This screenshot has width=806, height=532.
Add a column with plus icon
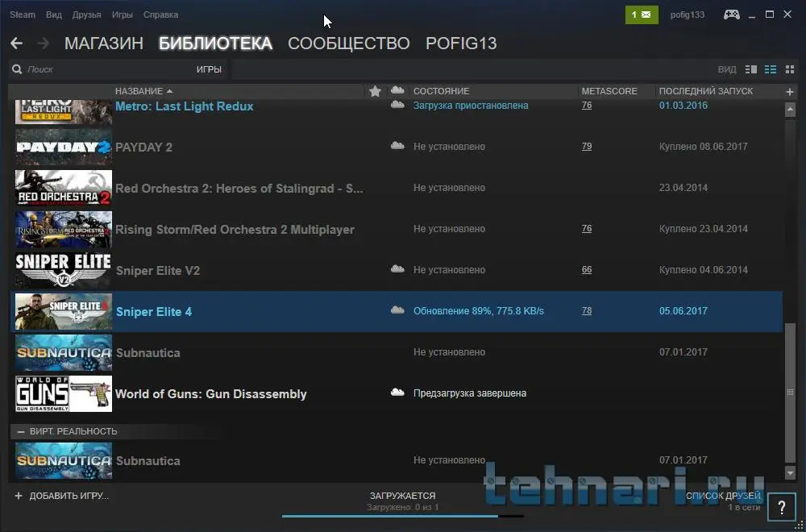pos(790,92)
